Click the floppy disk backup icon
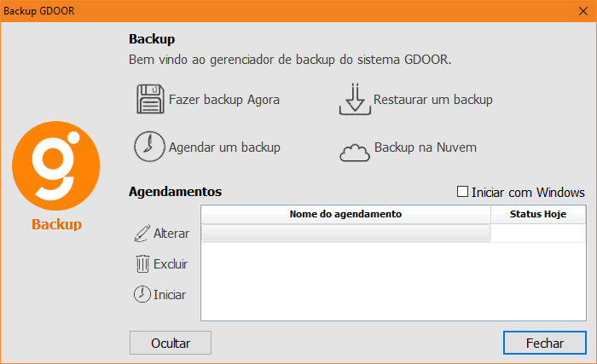Screen dimensions: 597x364 tap(149, 99)
